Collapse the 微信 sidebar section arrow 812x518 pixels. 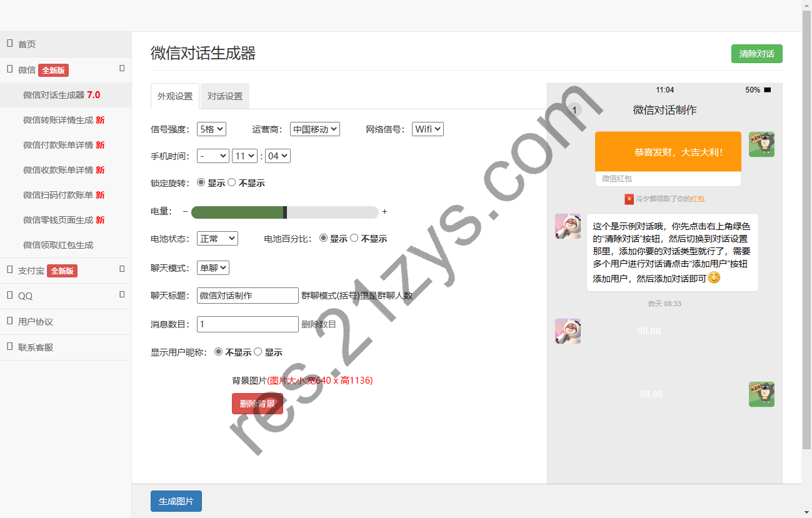122,68
